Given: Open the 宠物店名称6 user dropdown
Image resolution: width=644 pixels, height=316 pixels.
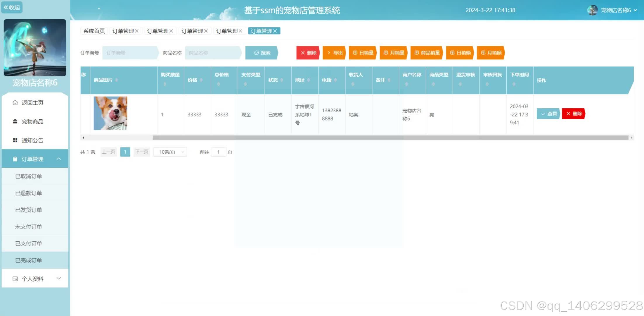Looking at the screenshot, I should point(618,10).
